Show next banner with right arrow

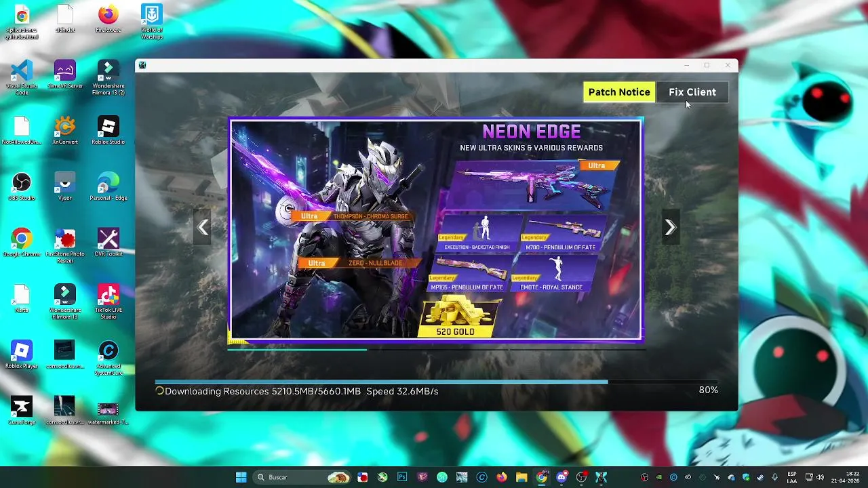tap(670, 228)
